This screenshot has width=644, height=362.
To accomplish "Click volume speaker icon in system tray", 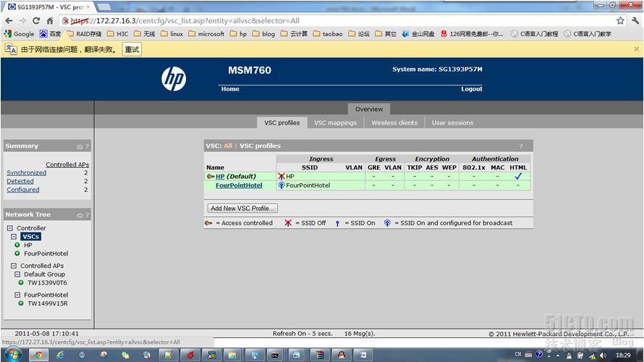I will 603,355.
